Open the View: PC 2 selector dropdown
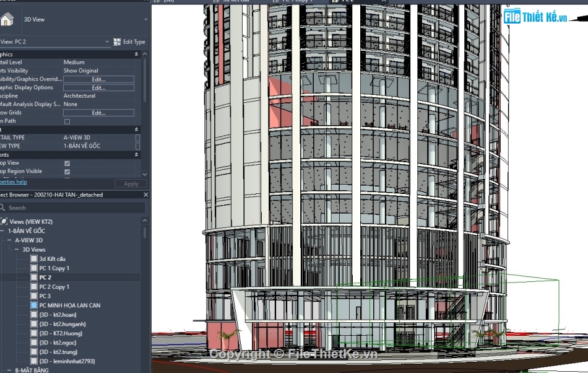588x373 pixels. pyautogui.click(x=105, y=42)
